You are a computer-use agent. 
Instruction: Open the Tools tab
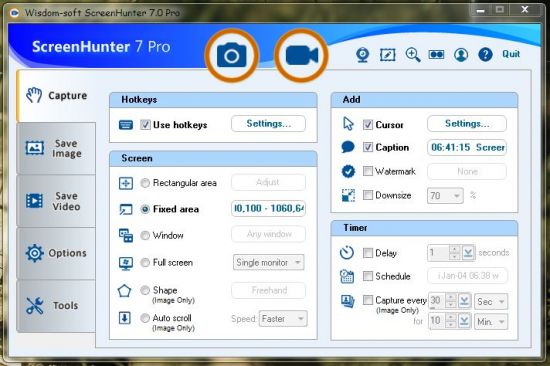[56, 306]
